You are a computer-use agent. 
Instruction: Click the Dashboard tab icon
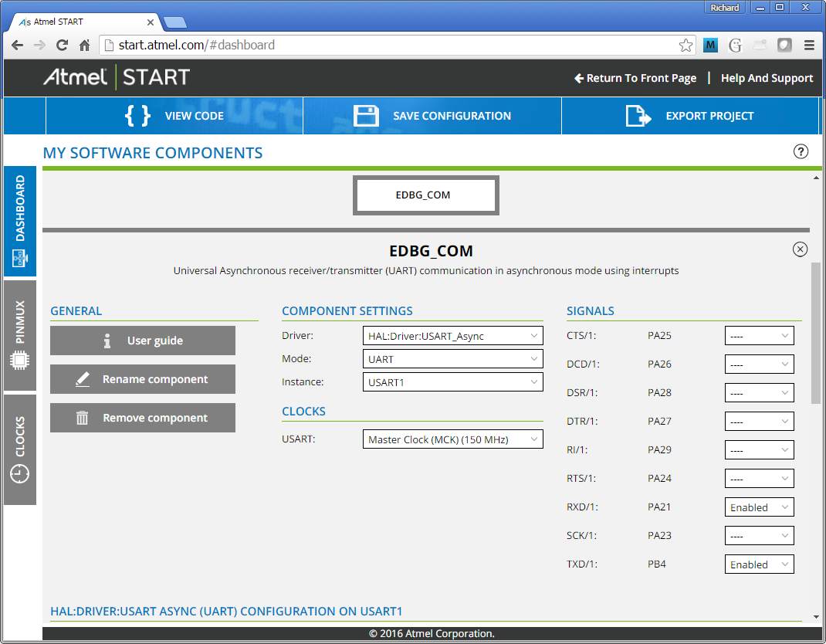coord(19,258)
